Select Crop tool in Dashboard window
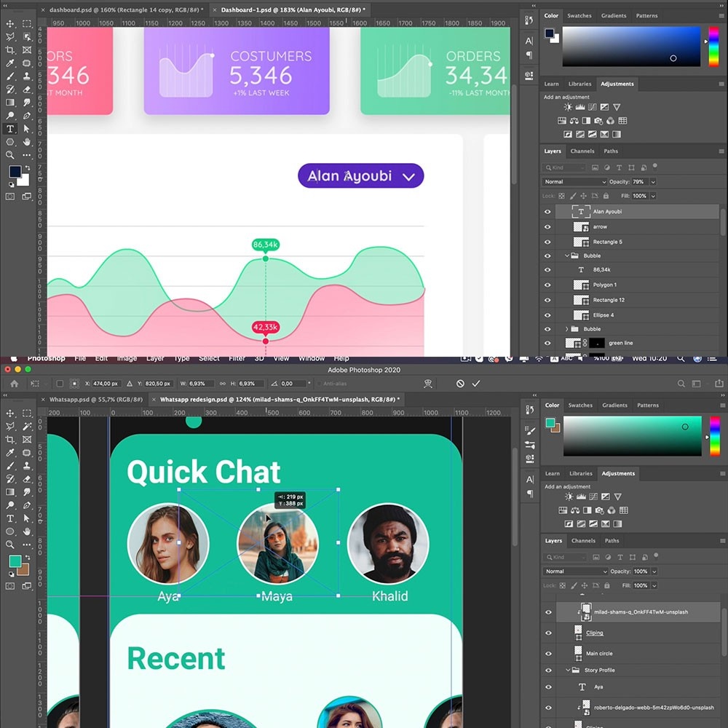 point(9,50)
